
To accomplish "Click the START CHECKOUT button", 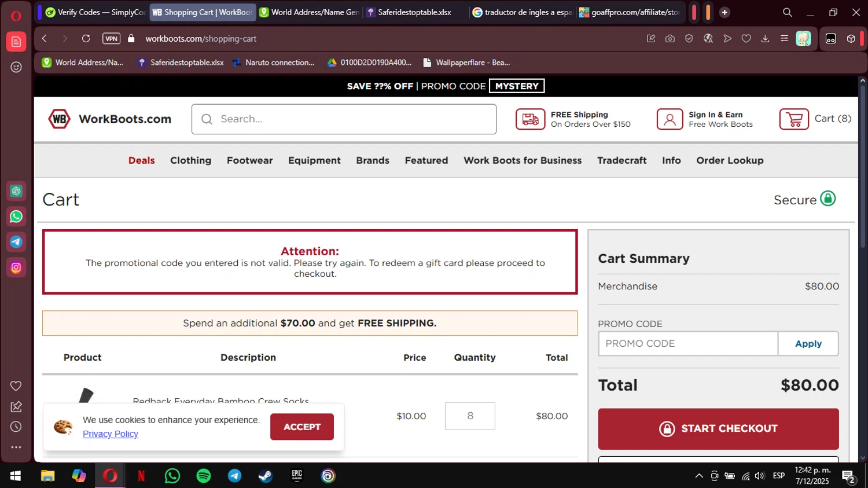I will (x=718, y=429).
